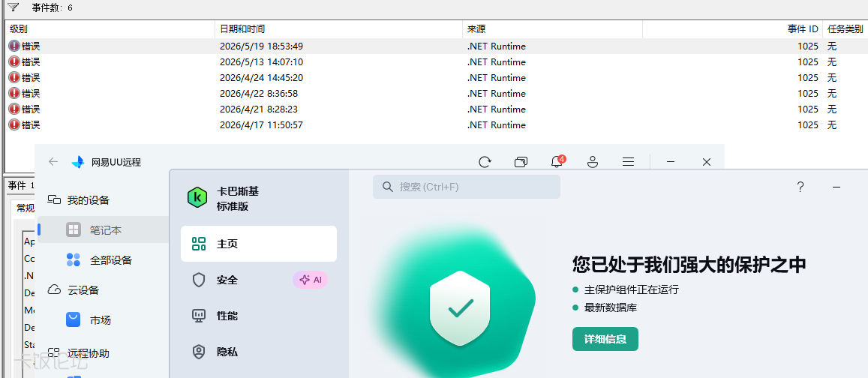Open the 隐私 section in Kaspersky
Image resolution: width=868 pixels, height=378 pixels.
(259, 352)
